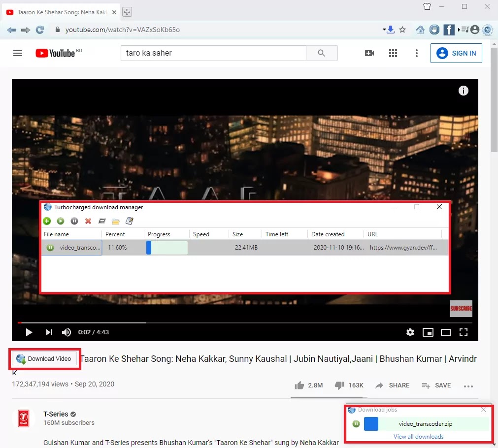Expand download arrow dropdown in address bar

384,30
